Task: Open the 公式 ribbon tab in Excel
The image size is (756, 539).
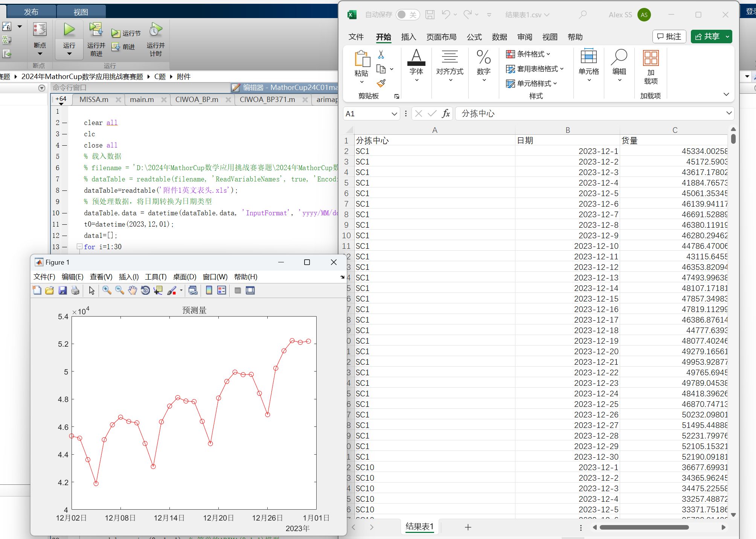Action: [474, 37]
